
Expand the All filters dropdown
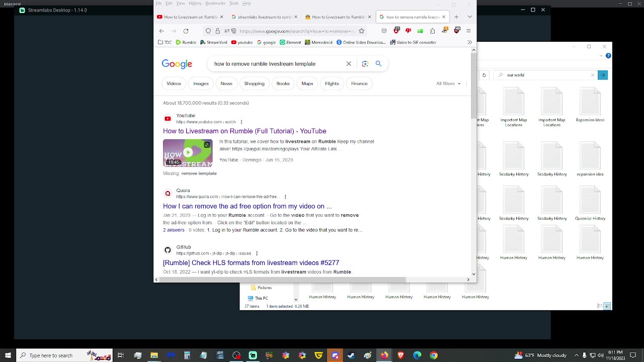[448, 83]
